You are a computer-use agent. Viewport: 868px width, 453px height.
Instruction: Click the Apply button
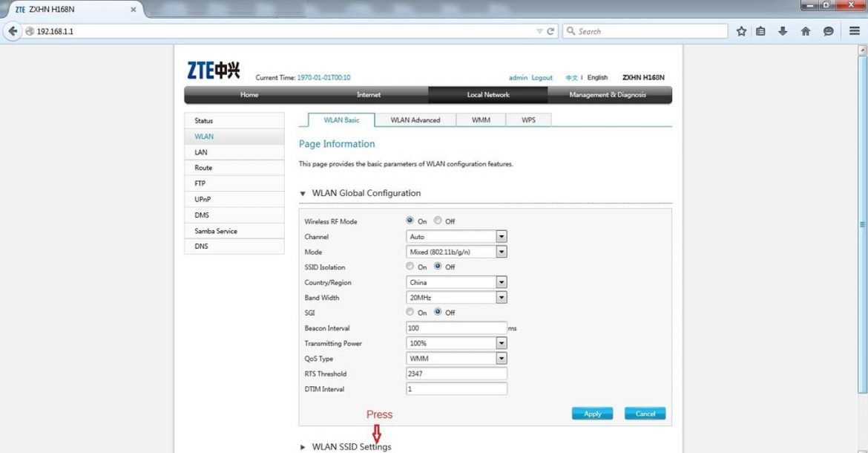592,414
